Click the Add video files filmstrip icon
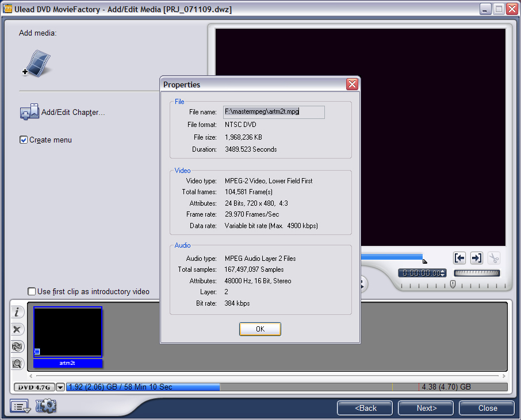Image resolution: width=521 pixels, height=420 pixels. pos(37,63)
